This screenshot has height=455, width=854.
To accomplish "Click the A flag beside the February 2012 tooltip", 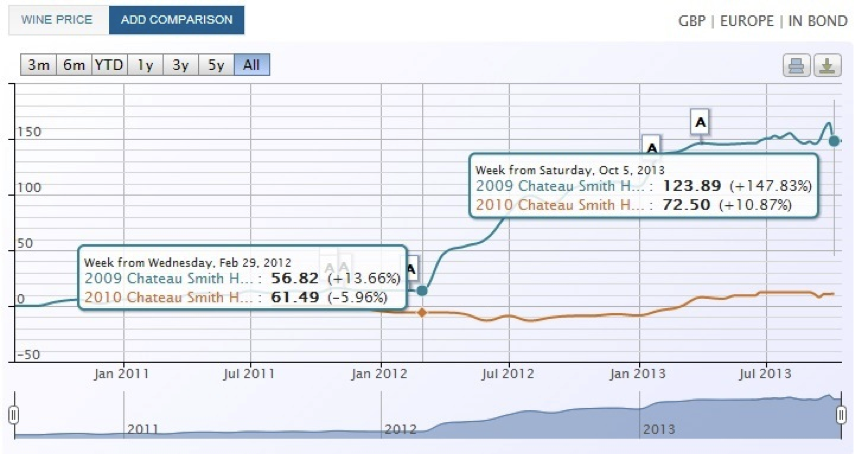I will [411, 268].
